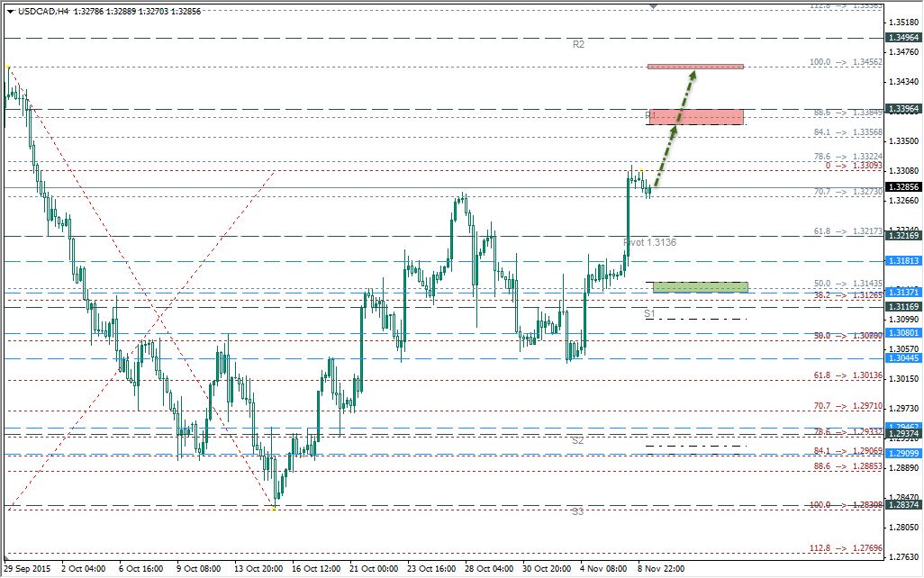This screenshot has width=924, height=578.
Task: Click the yellow anchor point at swing low
Action: (275, 507)
